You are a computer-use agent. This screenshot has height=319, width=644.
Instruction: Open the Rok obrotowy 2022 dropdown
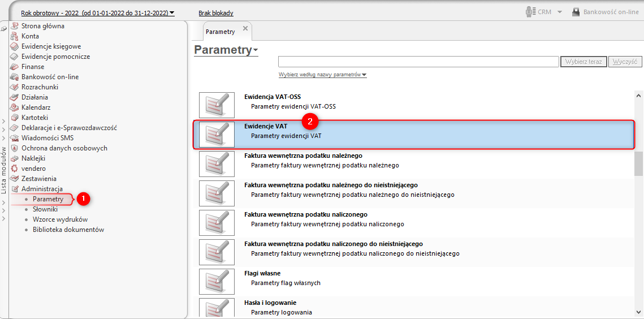tap(98, 12)
